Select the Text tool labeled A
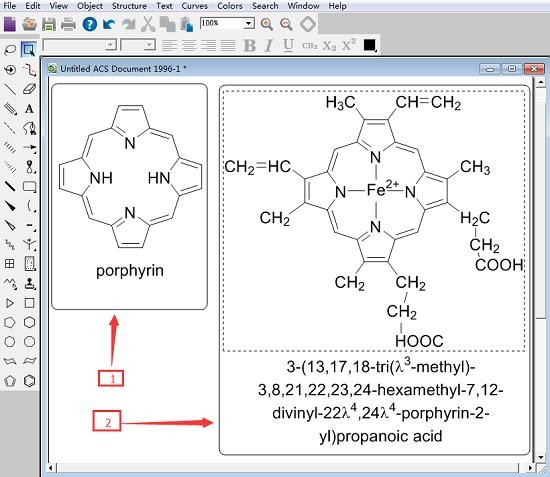 [29, 109]
